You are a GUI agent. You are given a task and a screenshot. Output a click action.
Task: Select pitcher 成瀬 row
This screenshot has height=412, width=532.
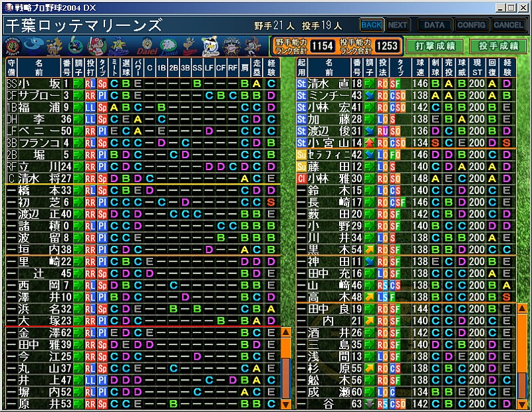coord(406,392)
